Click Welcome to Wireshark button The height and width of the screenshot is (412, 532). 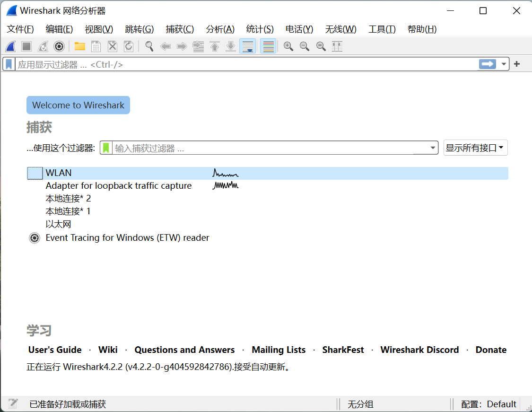(x=78, y=105)
